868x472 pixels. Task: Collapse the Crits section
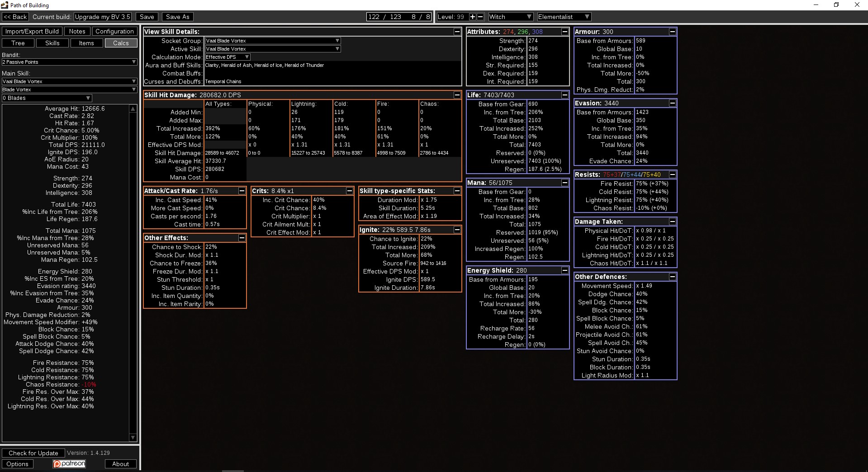coord(350,191)
